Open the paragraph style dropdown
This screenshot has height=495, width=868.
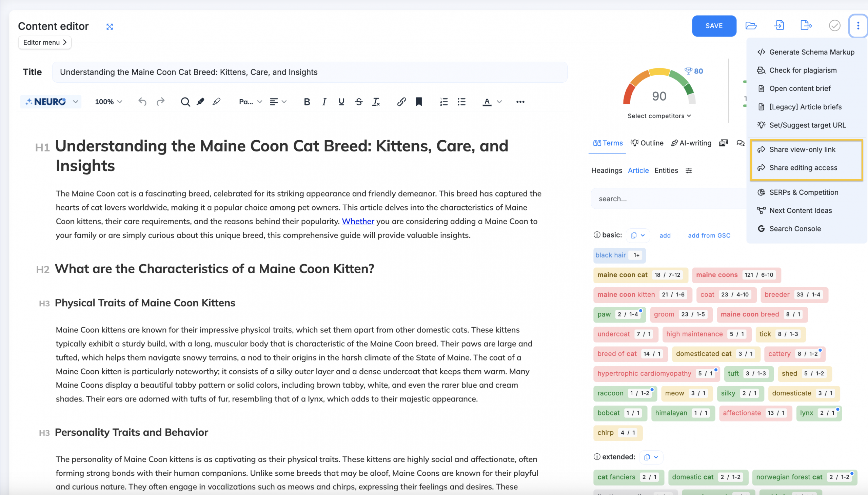tap(250, 102)
